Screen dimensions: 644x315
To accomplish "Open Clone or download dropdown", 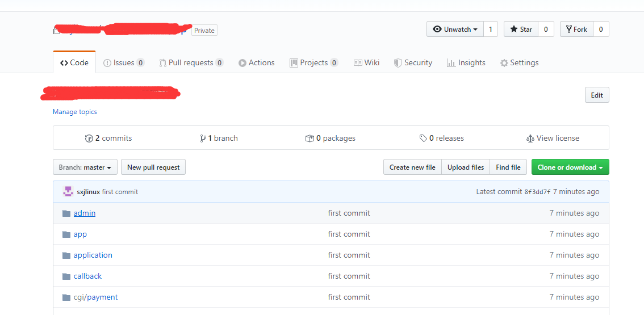I will (571, 167).
